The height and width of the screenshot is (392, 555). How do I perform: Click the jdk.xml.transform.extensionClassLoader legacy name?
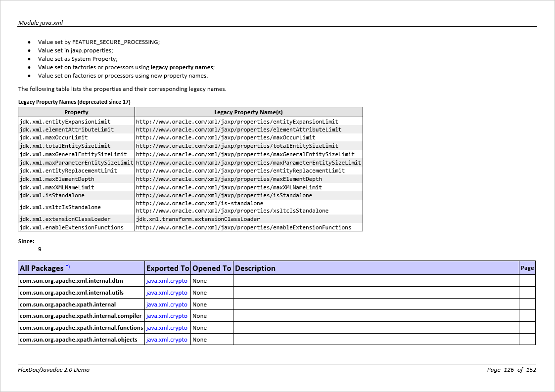click(198, 219)
